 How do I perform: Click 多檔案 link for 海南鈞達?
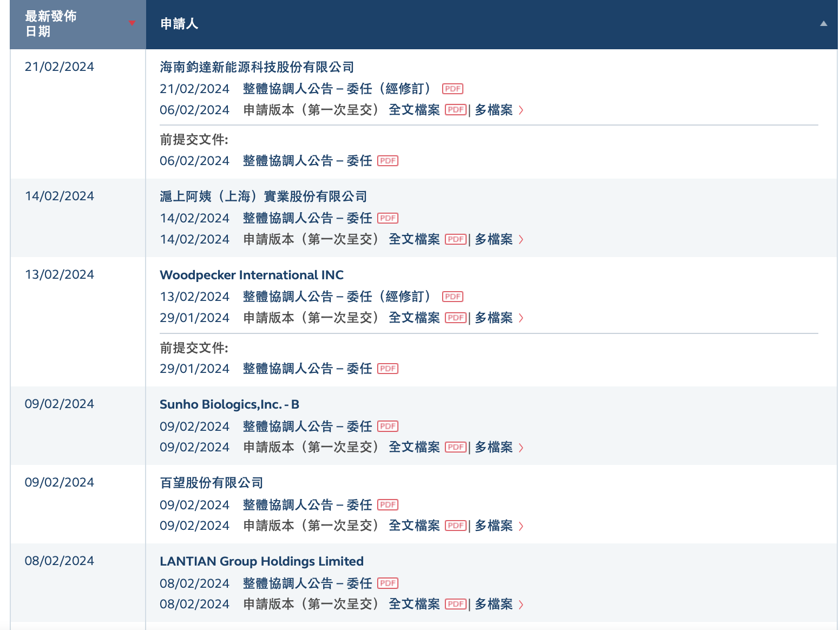[x=494, y=110]
